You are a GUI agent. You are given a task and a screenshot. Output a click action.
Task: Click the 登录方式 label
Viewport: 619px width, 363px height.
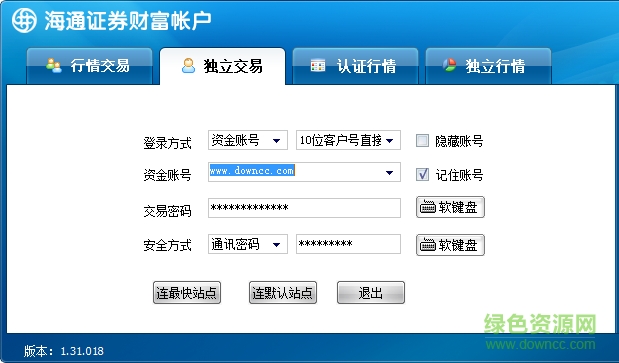coord(167,143)
